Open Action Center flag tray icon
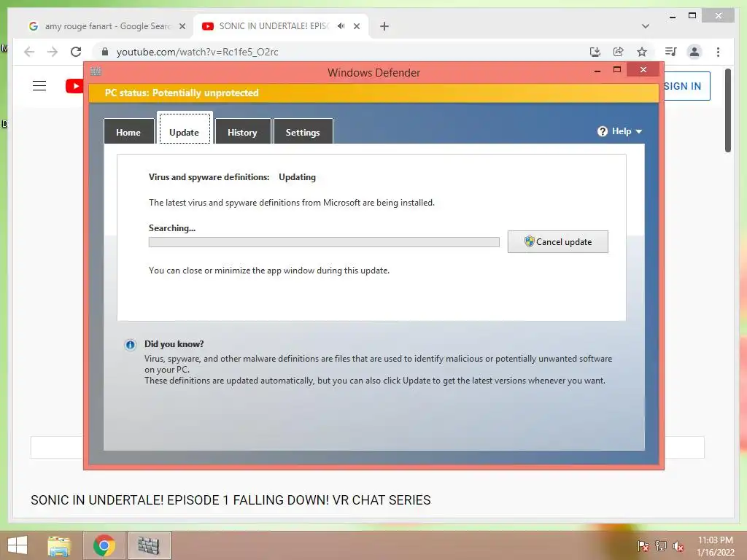Viewport: 747px width, 560px height. coord(643,546)
